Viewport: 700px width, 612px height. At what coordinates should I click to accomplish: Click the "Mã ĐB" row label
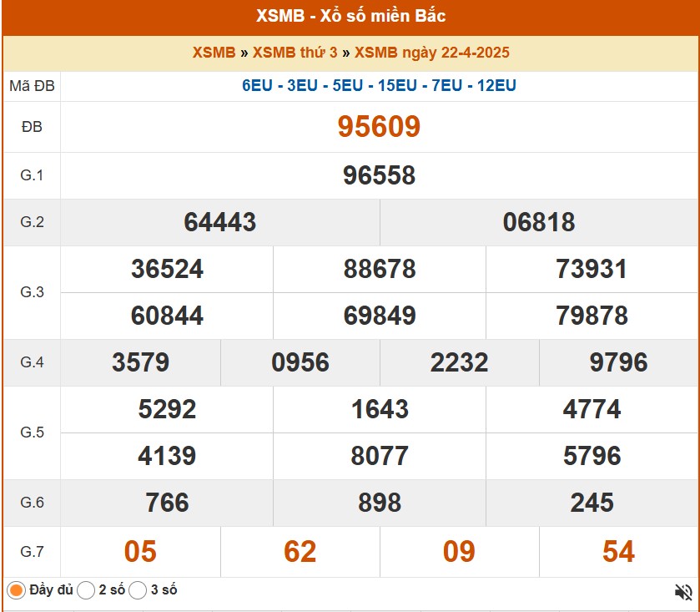(x=31, y=84)
